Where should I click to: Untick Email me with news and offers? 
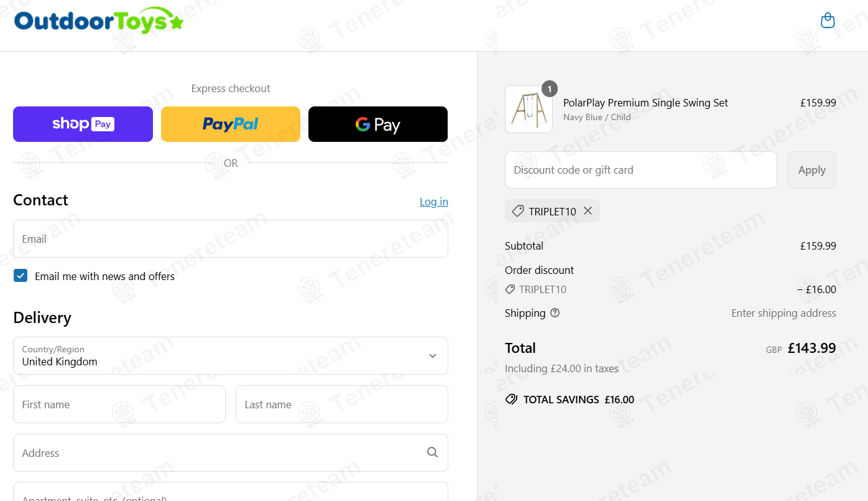click(21, 276)
